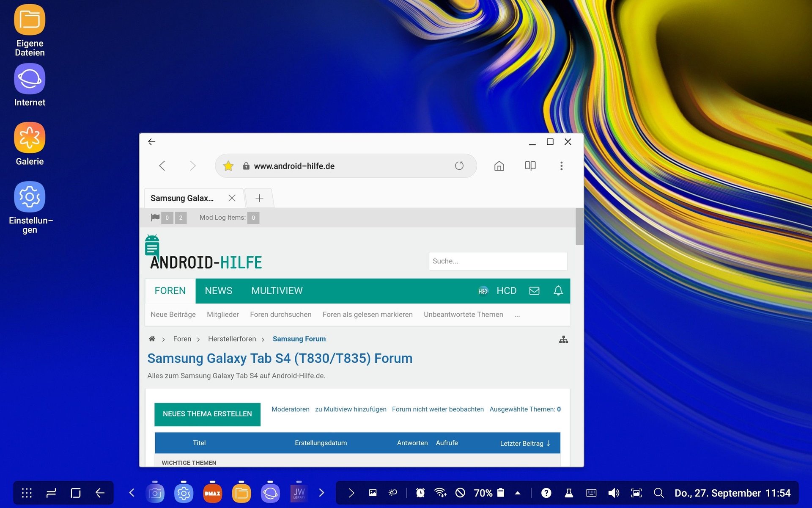Click the browser window back arrow

click(152, 142)
